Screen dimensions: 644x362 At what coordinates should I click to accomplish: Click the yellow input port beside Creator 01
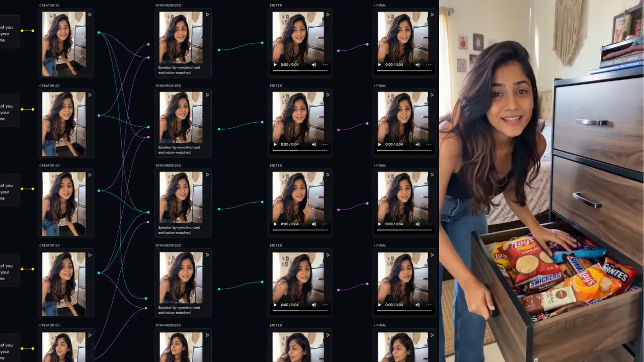[x=33, y=31]
